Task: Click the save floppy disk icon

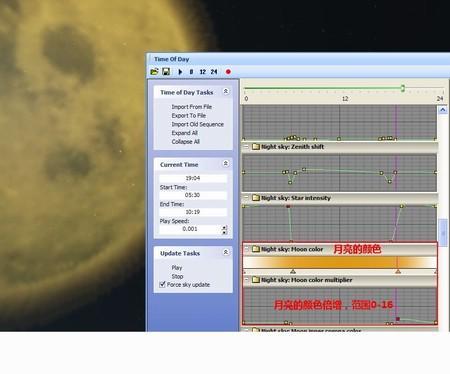Action: [x=166, y=72]
